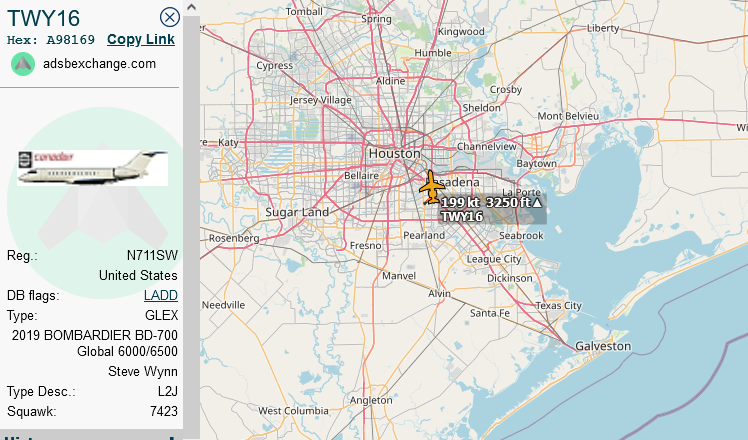Click the Angleton label on map
The height and width of the screenshot is (440, 748).
point(371,400)
